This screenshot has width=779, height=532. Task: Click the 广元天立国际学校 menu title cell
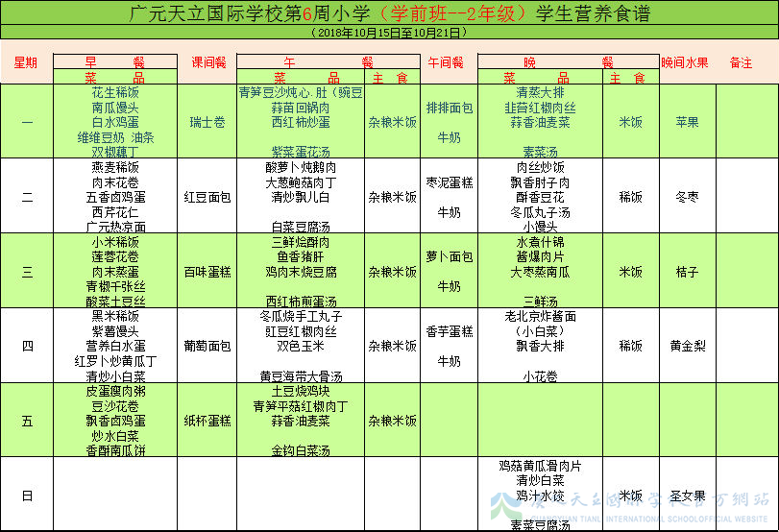coord(389,12)
